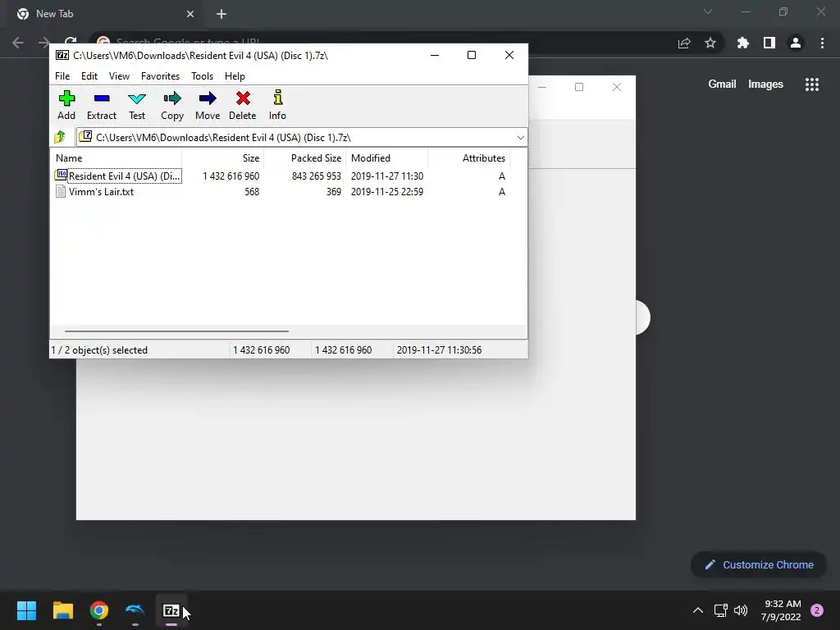Open the notification badge showing 2

tap(817, 610)
